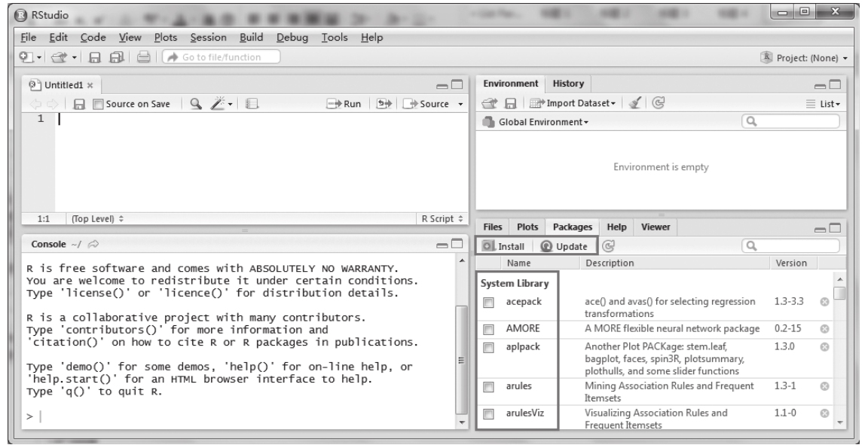The image size is (868, 448).
Task: Open the Session menu
Action: tap(208, 37)
